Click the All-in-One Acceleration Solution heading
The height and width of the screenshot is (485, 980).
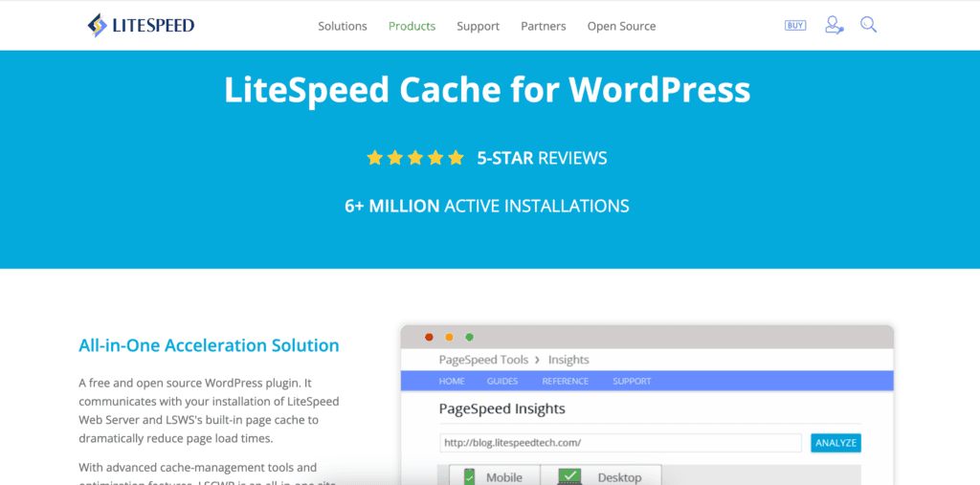pos(209,345)
